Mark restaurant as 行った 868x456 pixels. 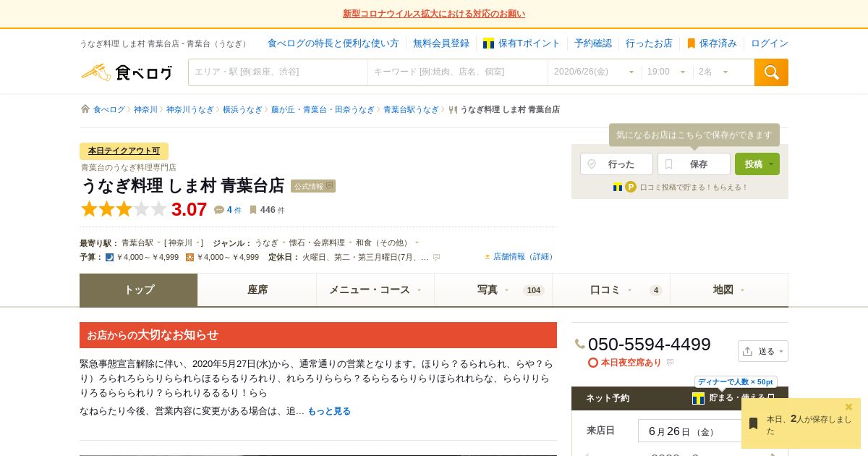[616, 164]
